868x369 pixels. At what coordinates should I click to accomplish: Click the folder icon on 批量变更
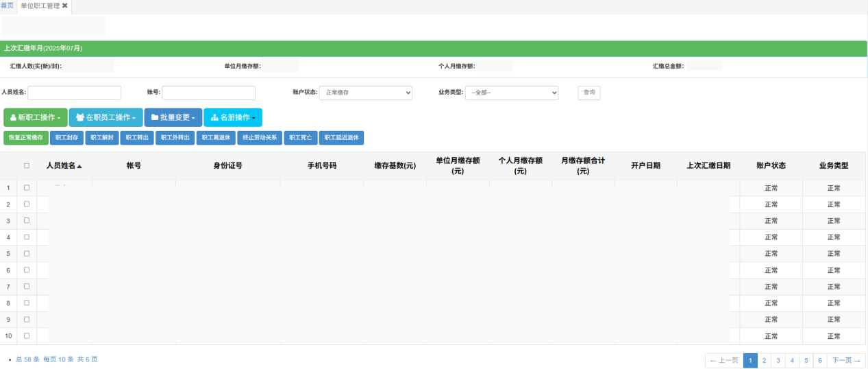(155, 118)
